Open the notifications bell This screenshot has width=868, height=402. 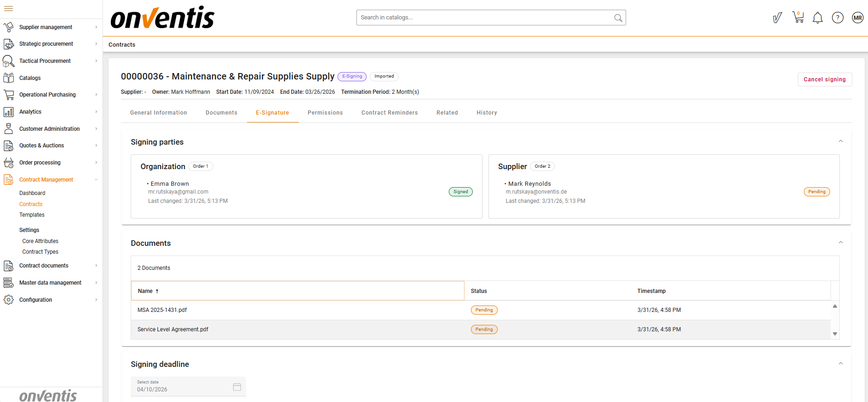pyautogui.click(x=818, y=18)
